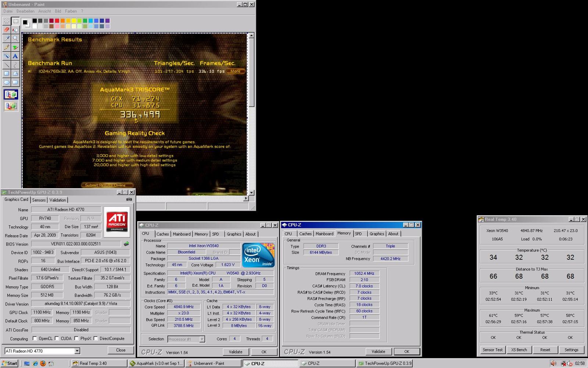
Task: Switch to the Validation tab in GPU-Z
Action: click(x=58, y=200)
